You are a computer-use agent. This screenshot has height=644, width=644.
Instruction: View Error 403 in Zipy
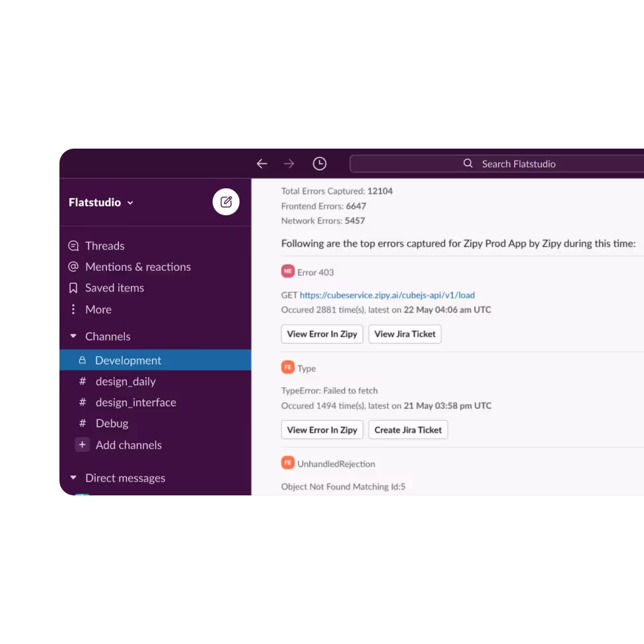[x=322, y=334]
